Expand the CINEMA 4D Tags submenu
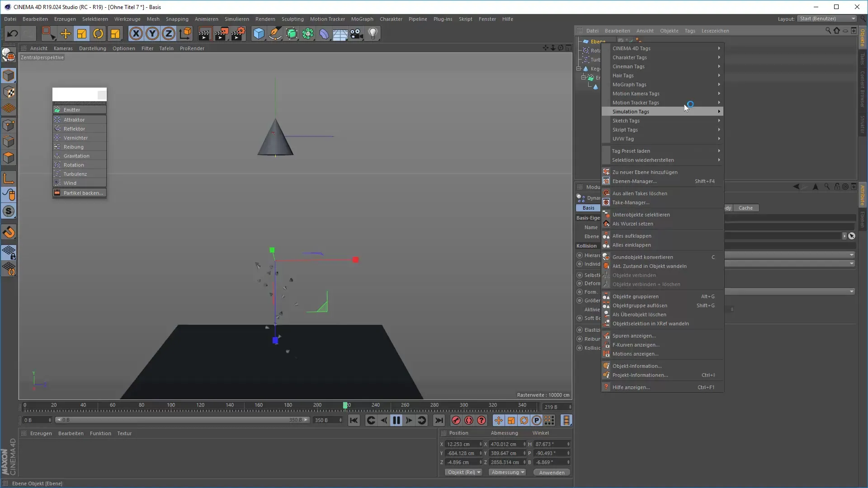 662,48
